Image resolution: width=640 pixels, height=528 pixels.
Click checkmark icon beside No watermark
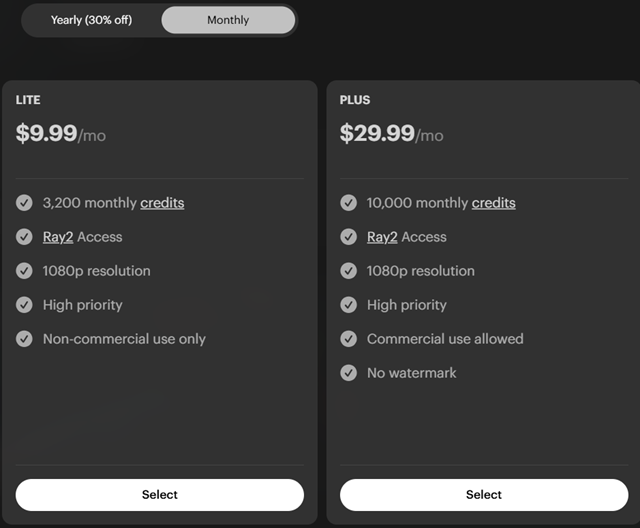coord(349,373)
